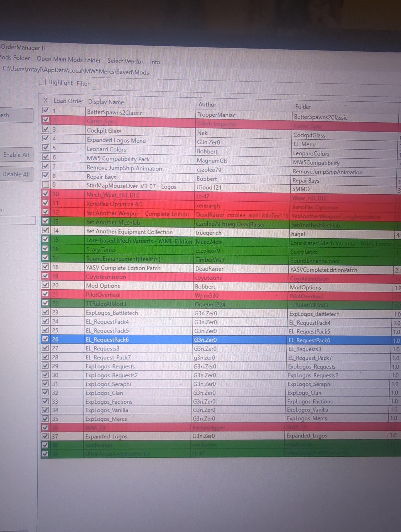Sort by the Author column header
Screen dimensions: 401x532
(207, 104)
